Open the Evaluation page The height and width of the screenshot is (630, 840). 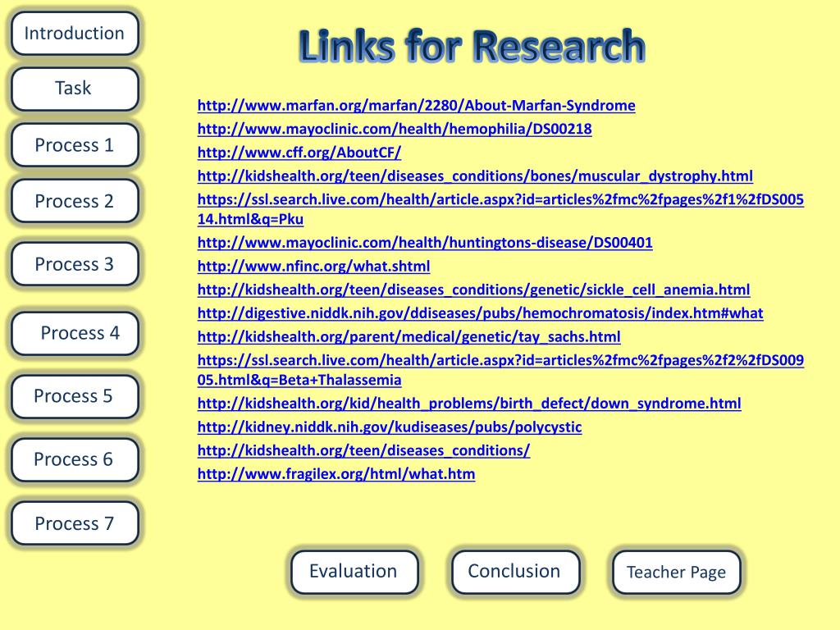click(x=354, y=572)
